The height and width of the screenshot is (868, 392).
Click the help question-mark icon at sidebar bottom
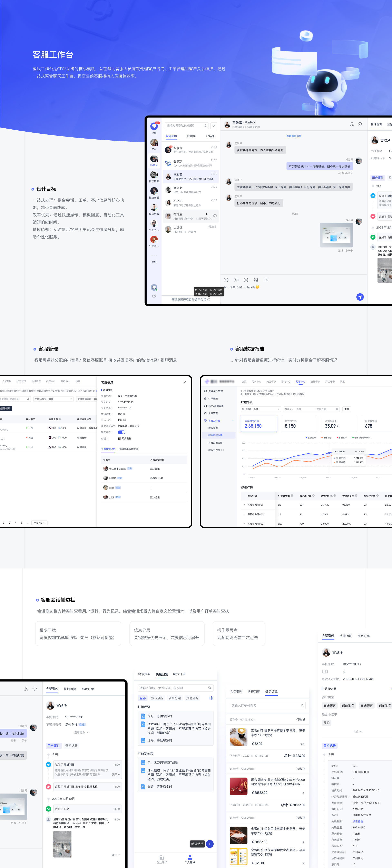[x=154, y=296]
